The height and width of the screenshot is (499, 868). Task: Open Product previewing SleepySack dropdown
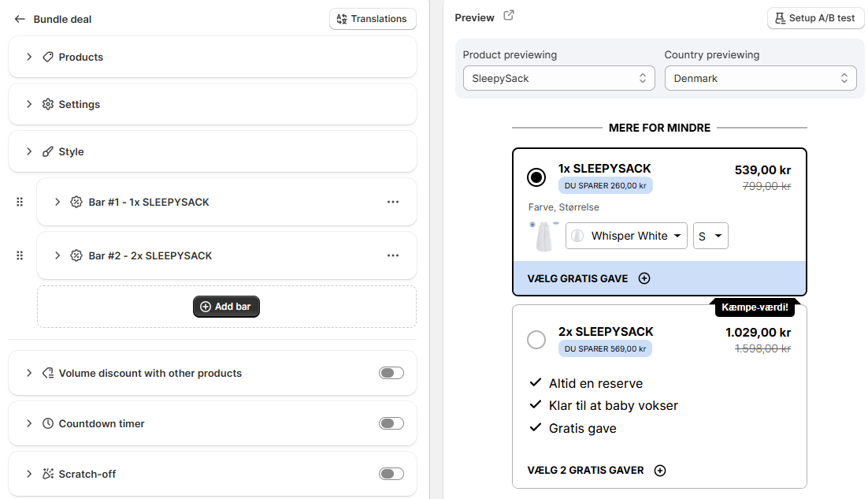coord(559,78)
